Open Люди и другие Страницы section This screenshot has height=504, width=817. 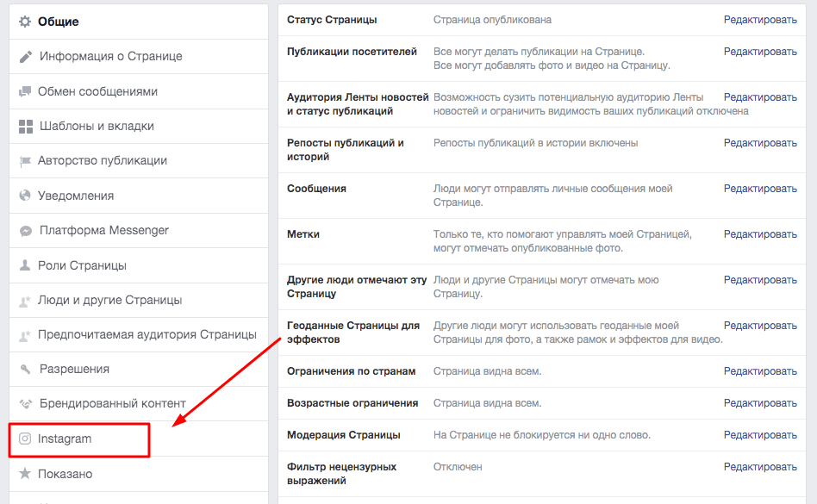point(109,300)
